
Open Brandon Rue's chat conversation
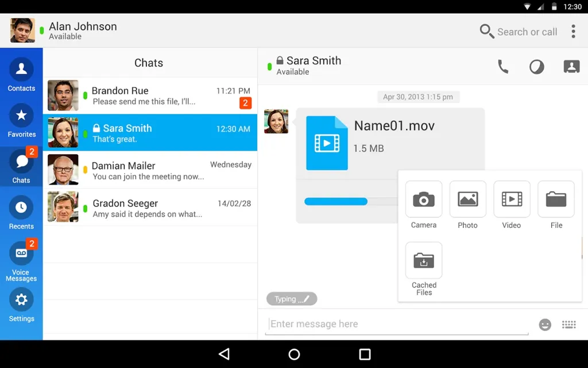pyautogui.click(x=150, y=95)
